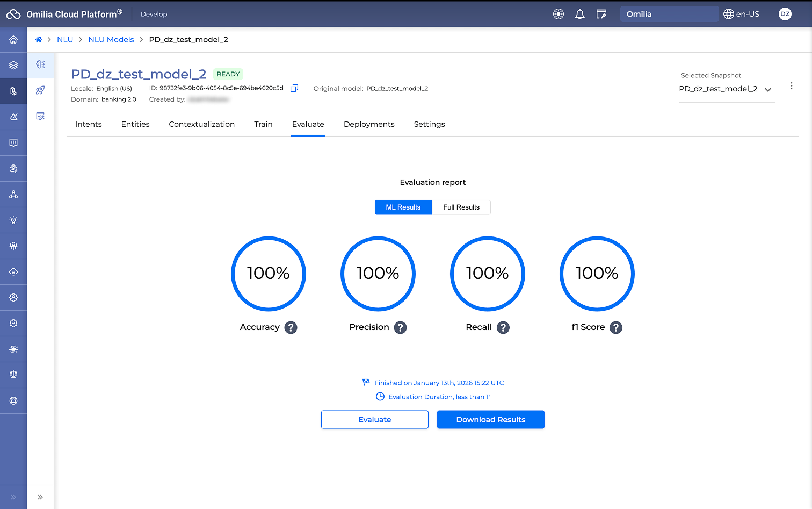Switch to ML Results view

tap(403, 207)
